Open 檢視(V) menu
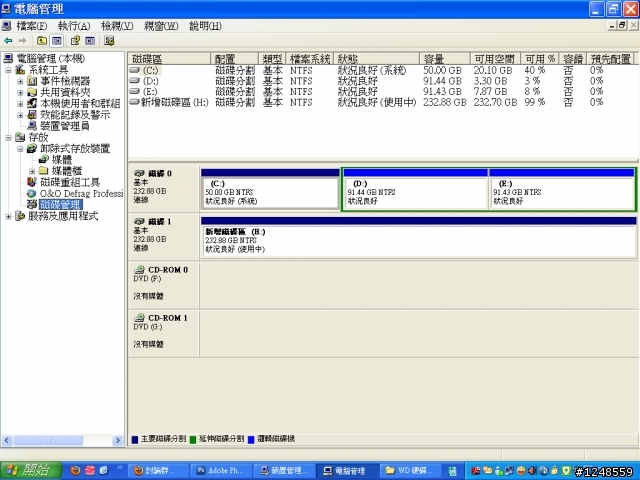The height and width of the screenshot is (480, 640). (x=117, y=26)
